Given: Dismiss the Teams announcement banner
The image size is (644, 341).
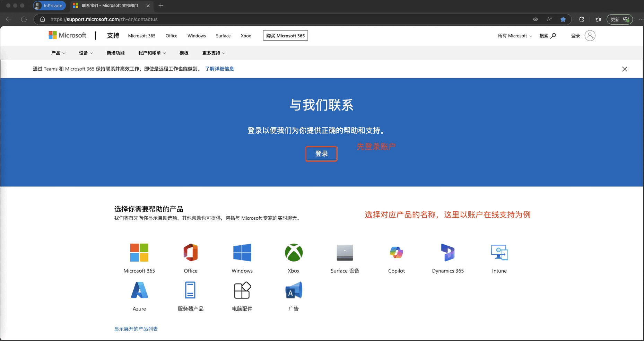Looking at the screenshot, I should click(625, 69).
